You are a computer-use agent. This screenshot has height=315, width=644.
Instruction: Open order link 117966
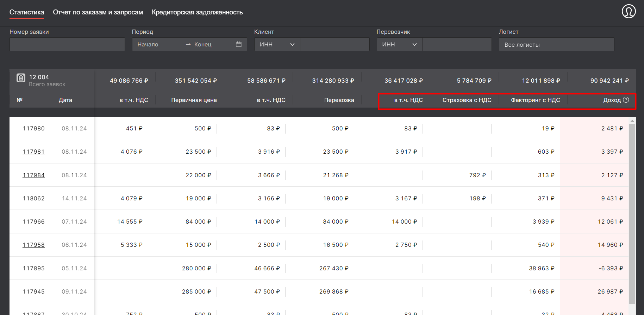point(34,221)
